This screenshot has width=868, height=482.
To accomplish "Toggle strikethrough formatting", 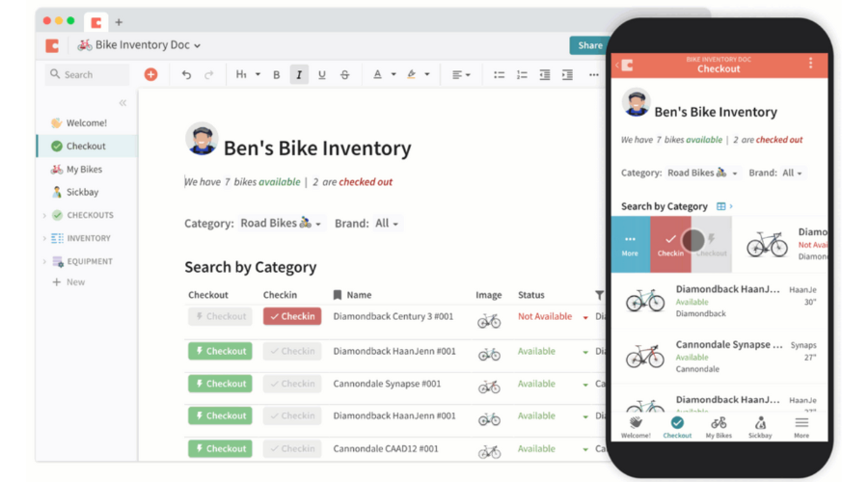I will tap(344, 74).
